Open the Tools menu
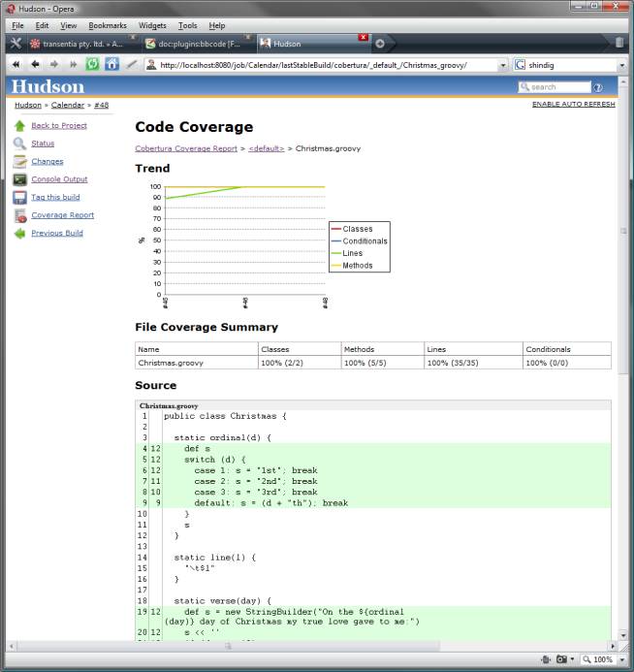 tap(188, 26)
